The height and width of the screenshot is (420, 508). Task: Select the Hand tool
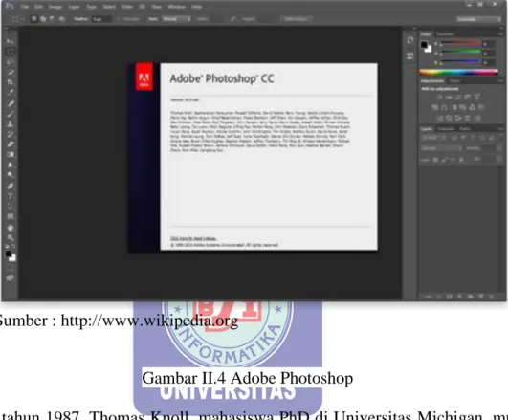tap(10, 228)
